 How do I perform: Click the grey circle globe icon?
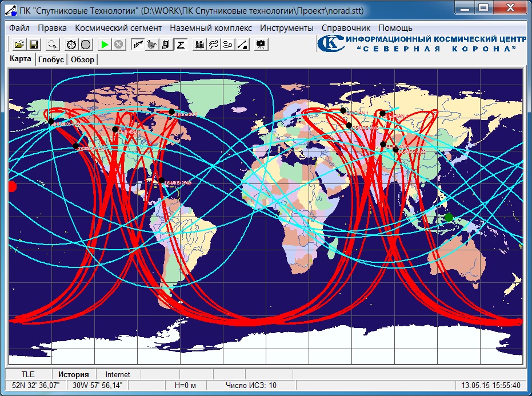pos(85,44)
